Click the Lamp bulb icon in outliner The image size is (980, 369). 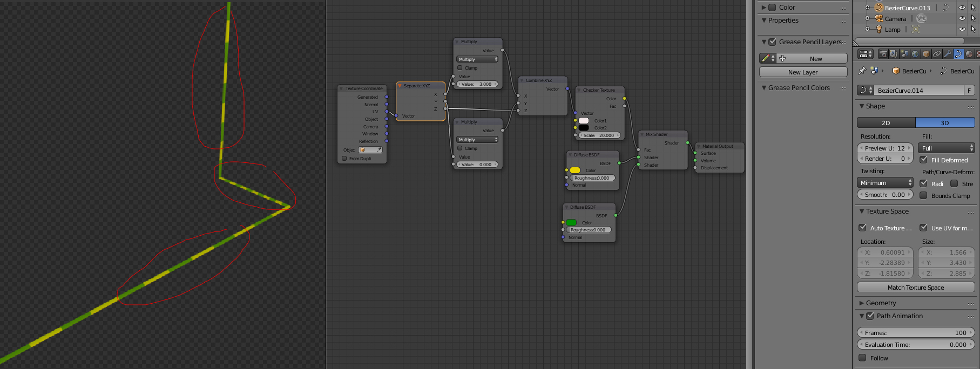pyautogui.click(x=878, y=29)
